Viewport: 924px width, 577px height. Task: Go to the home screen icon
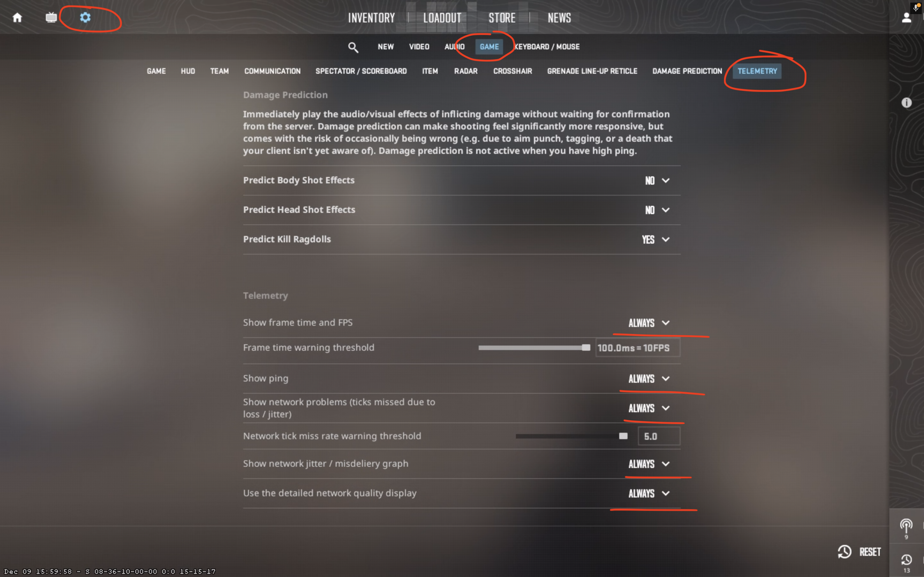17,18
